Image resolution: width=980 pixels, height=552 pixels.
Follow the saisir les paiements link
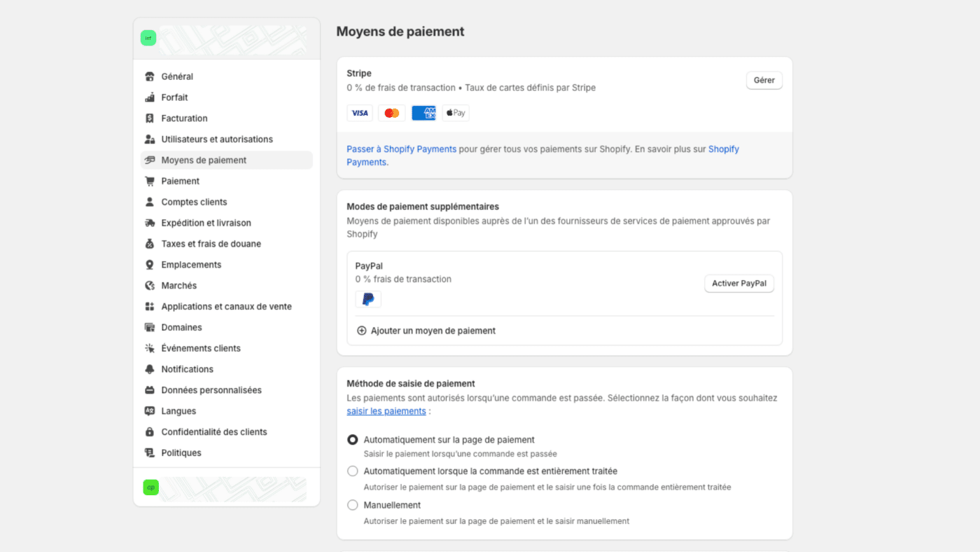386,411
